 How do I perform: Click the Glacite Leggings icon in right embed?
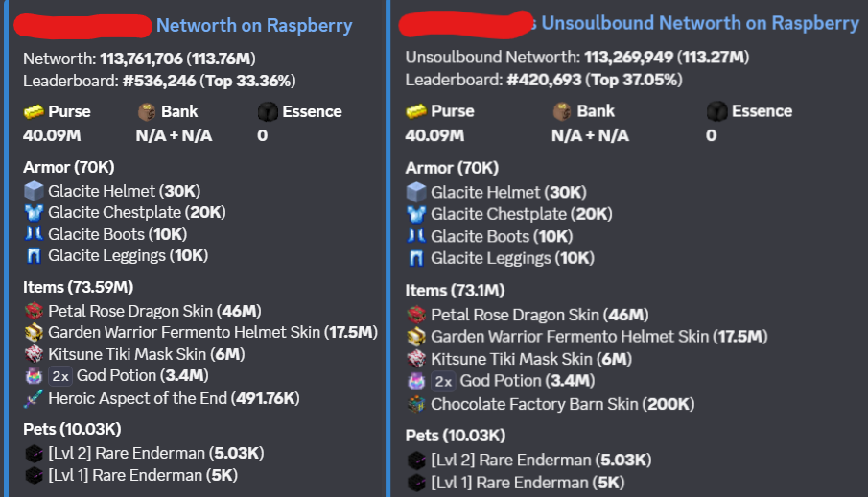[x=416, y=258]
